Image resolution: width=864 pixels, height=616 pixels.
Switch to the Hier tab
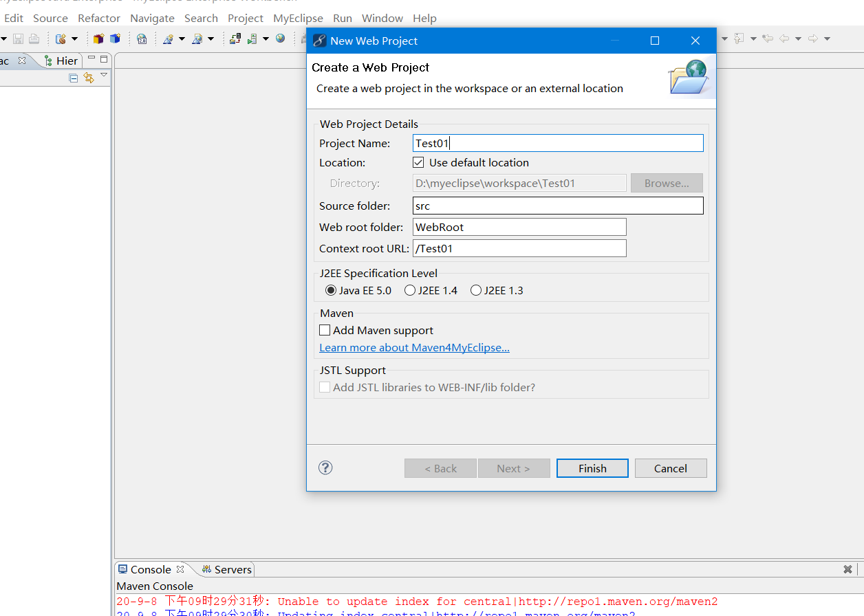coord(61,60)
